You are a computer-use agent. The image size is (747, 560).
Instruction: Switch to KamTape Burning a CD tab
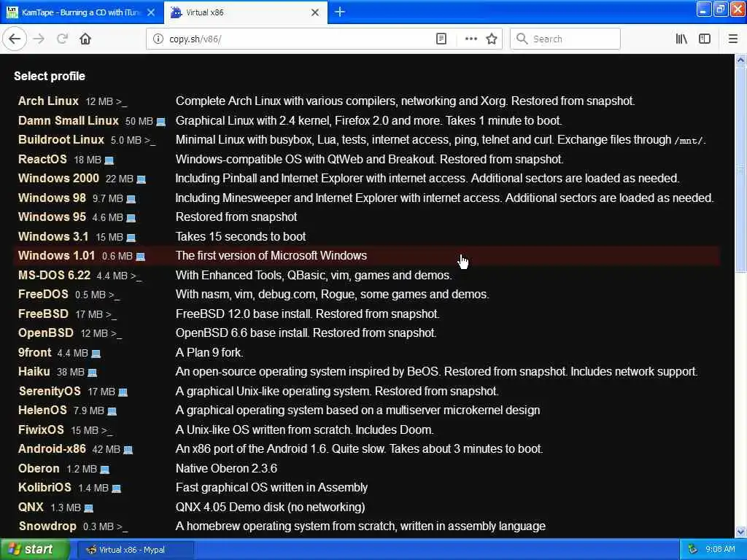(x=81, y=12)
